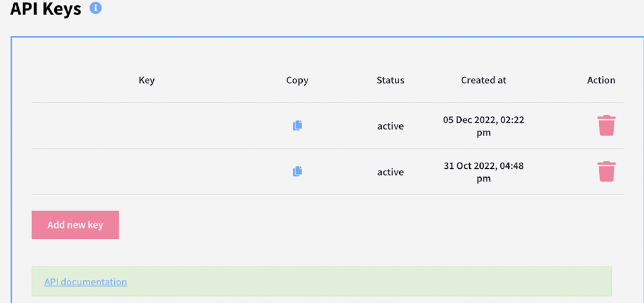This screenshot has height=303, width=644.
Task: Select the 05 Dec 2022, 02:22 pm timestamp
Action: point(483,126)
